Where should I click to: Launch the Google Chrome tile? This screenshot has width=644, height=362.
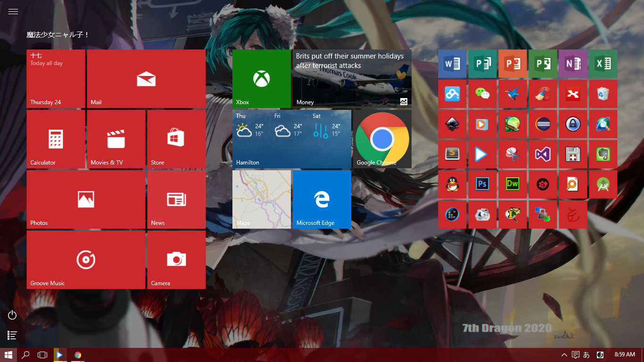pyautogui.click(x=382, y=139)
